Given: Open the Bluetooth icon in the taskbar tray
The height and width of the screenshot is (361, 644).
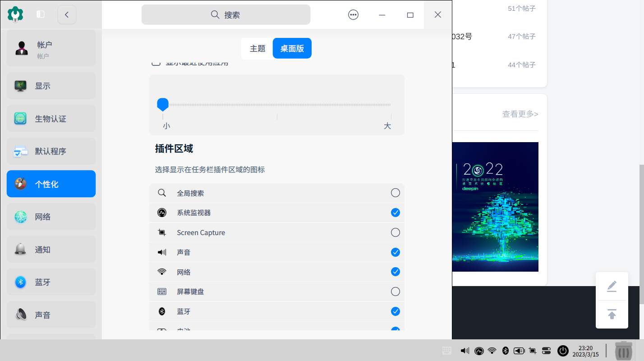Looking at the screenshot, I should (x=506, y=351).
